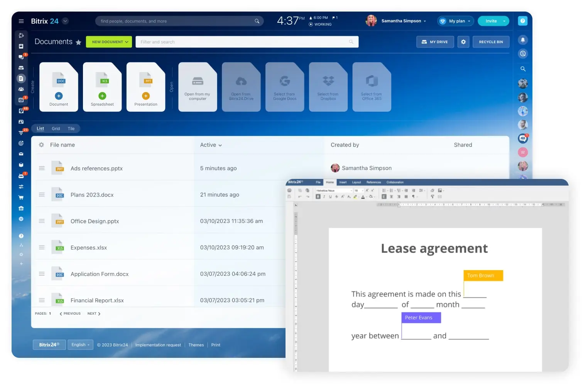Open the English language selector
The width and height of the screenshot is (588, 391).
(x=80, y=345)
